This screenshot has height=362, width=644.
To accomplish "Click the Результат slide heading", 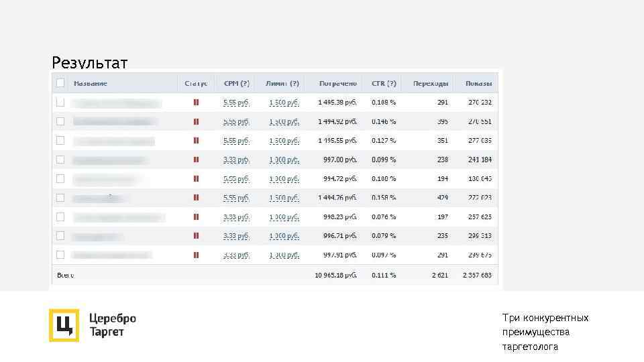I will coord(89,63).
